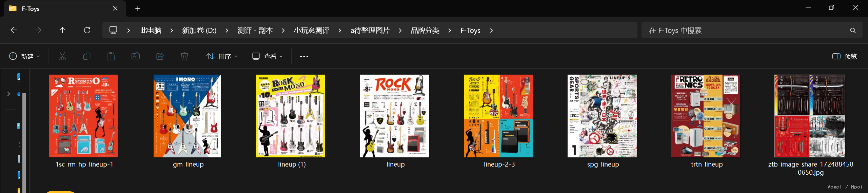Click the Delete trash bin icon
868x193 pixels.
pos(184,56)
